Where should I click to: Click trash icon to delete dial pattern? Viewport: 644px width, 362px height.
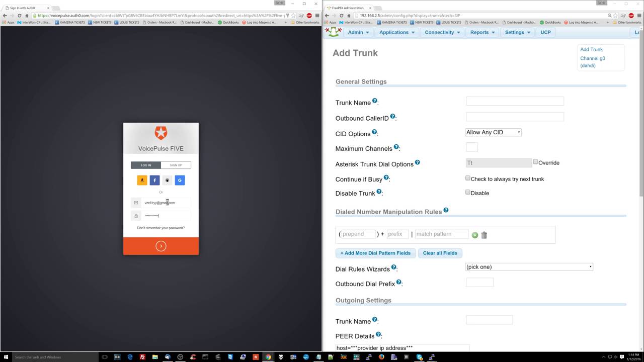pyautogui.click(x=484, y=235)
